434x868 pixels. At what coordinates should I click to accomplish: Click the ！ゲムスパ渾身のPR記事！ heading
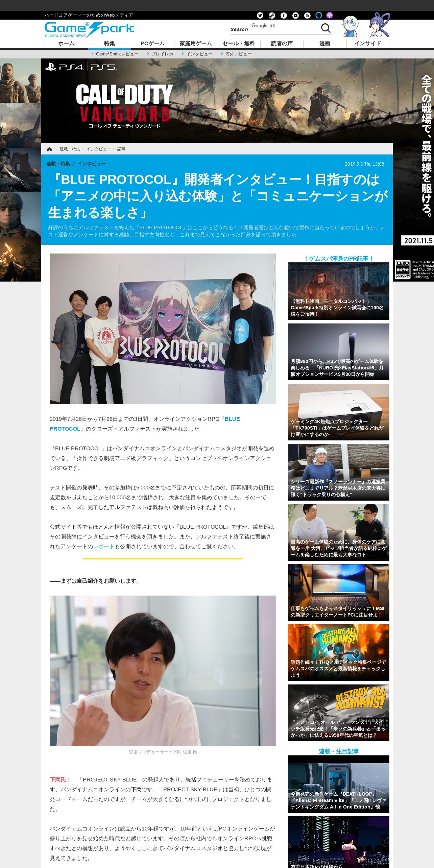pyautogui.click(x=338, y=259)
